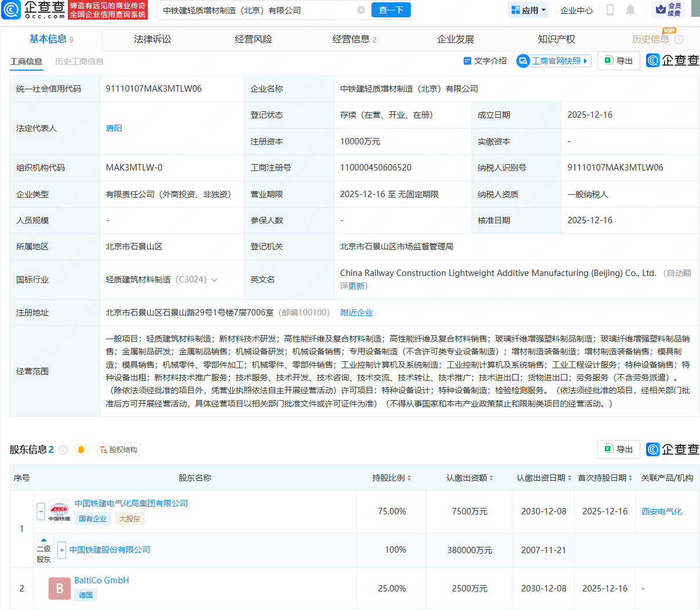
Task: Open the legal representative 唐阳 link
Action: (x=114, y=128)
